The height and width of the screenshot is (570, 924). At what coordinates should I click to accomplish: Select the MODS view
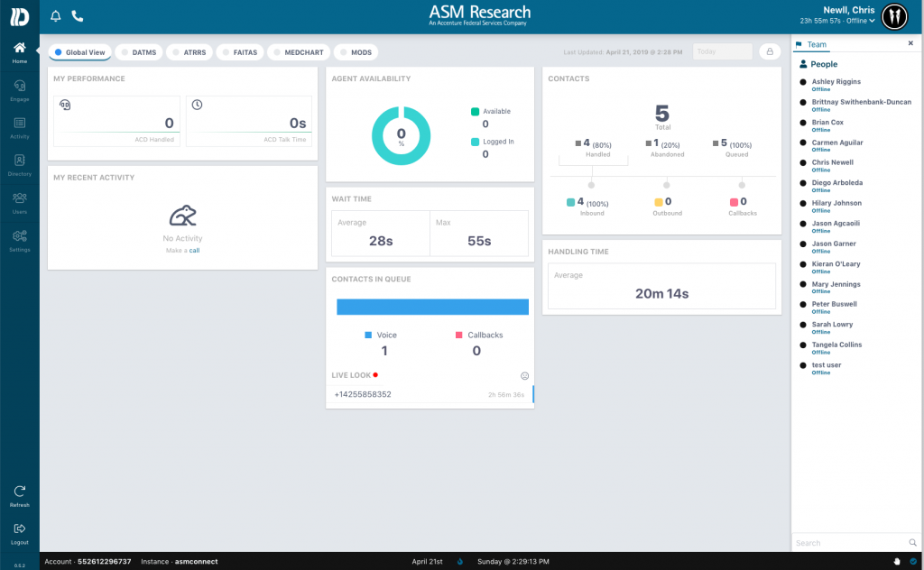pos(356,52)
